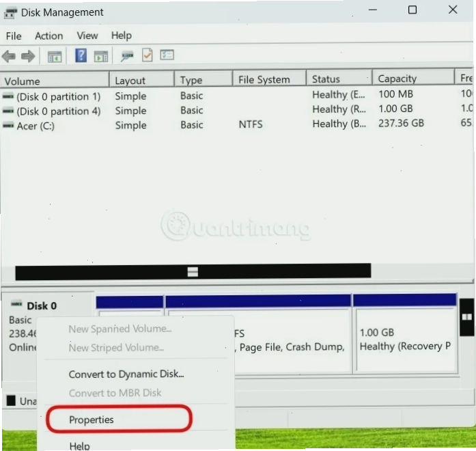
Task: Sort by the Type column header
Action: tap(204, 79)
